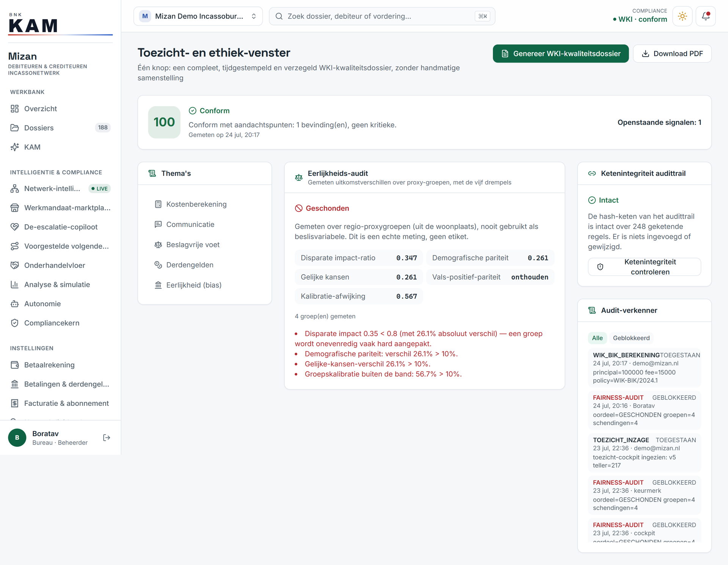Open Autonomie robot item
The height and width of the screenshot is (565, 728).
(x=60, y=304)
